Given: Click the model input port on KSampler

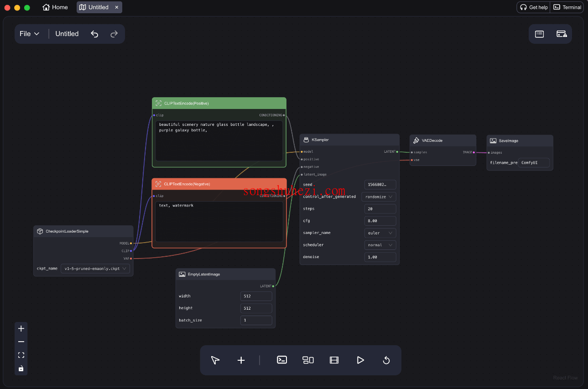Looking at the screenshot, I should pyautogui.click(x=302, y=151).
